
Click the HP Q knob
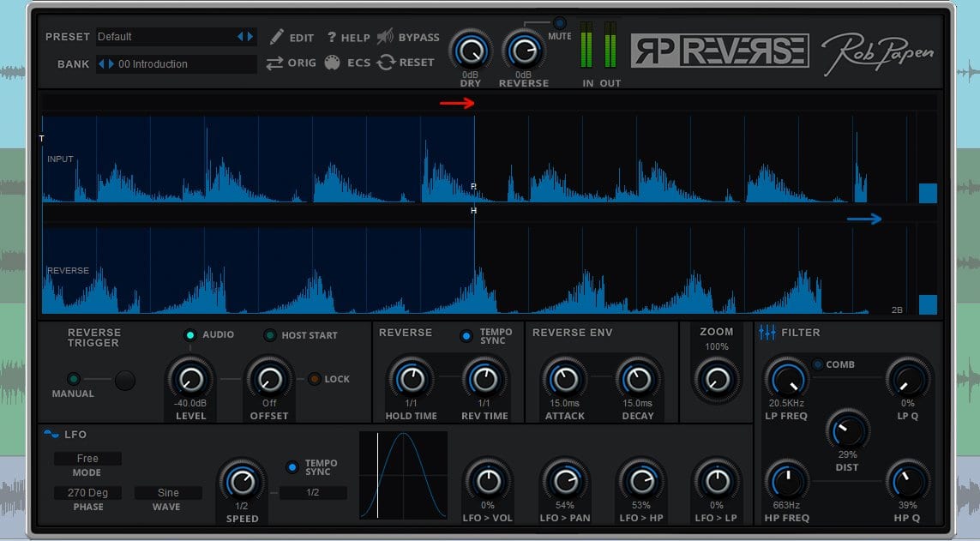pos(907,481)
